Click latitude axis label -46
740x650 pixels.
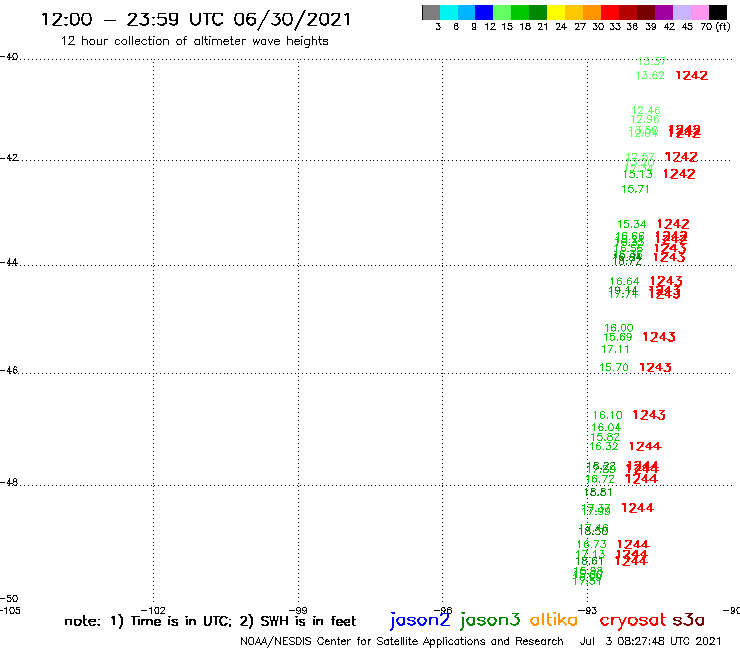(x=9, y=371)
